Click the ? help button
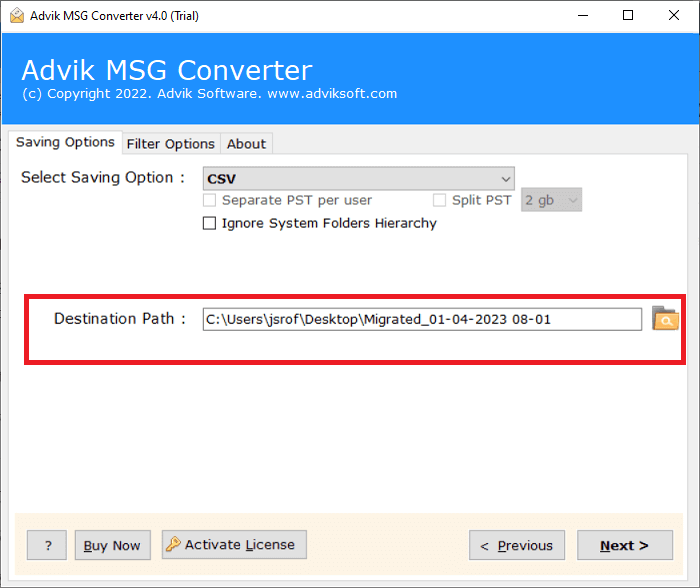Screen dimensions: 700x588 (47, 545)
